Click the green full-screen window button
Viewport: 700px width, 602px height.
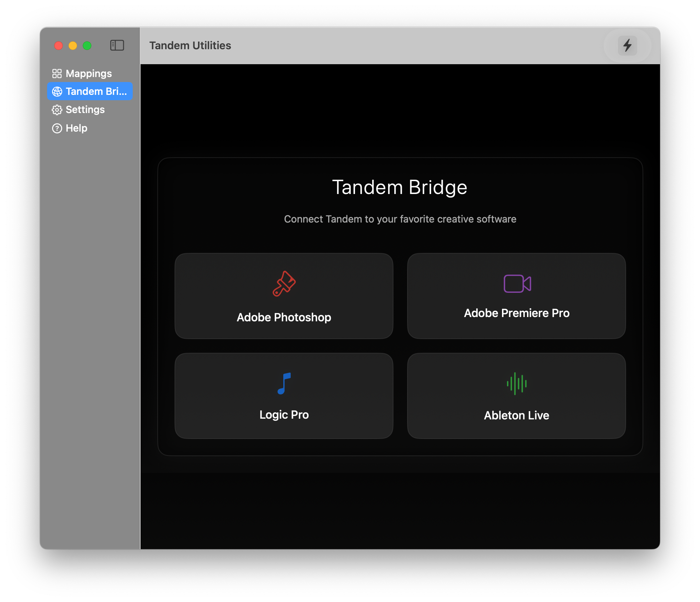[87, 46]
